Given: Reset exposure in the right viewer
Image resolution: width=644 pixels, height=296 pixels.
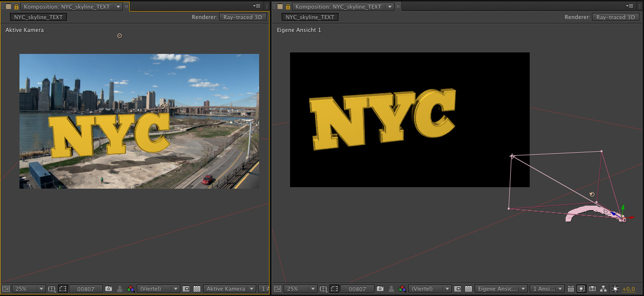Looking at the screenshot, I should [615, 289].
